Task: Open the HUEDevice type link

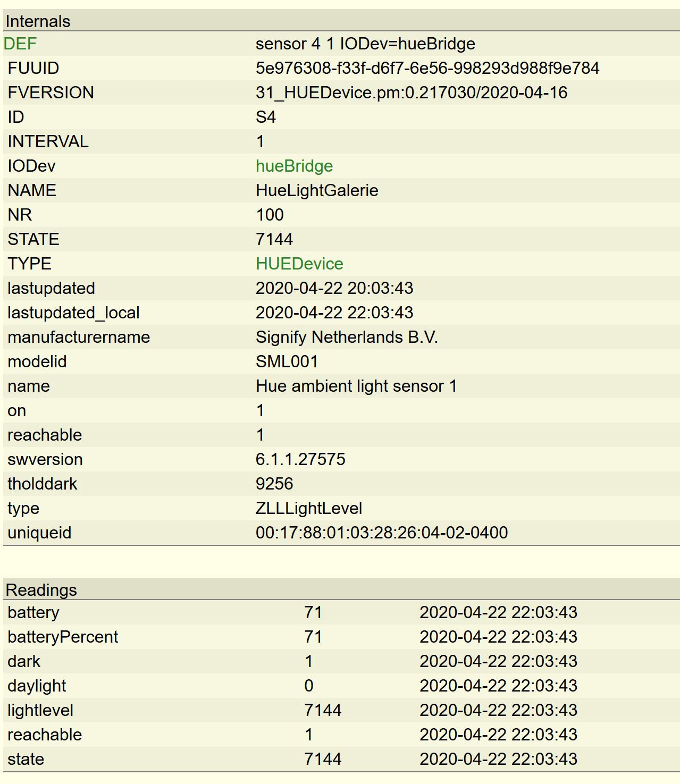Action: pyautogui.click(x=299, y=264)
